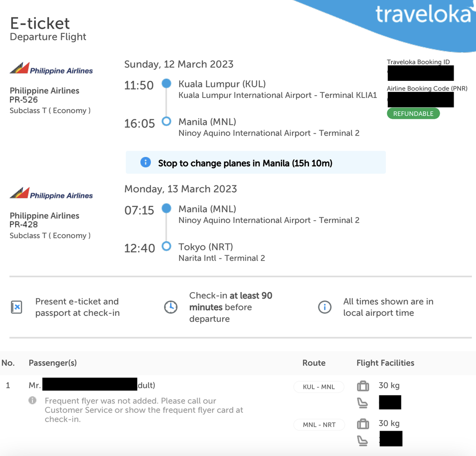Click the blue info icon in layover banner
This screenshot has width=476, height=456.
[x=145, y=162]
